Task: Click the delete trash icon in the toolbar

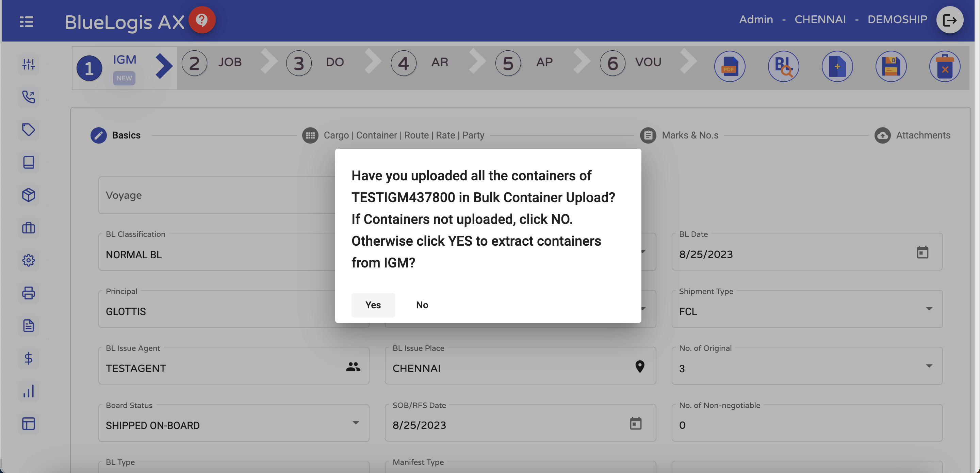Action: pyautogui.click(x=945, y=66)
